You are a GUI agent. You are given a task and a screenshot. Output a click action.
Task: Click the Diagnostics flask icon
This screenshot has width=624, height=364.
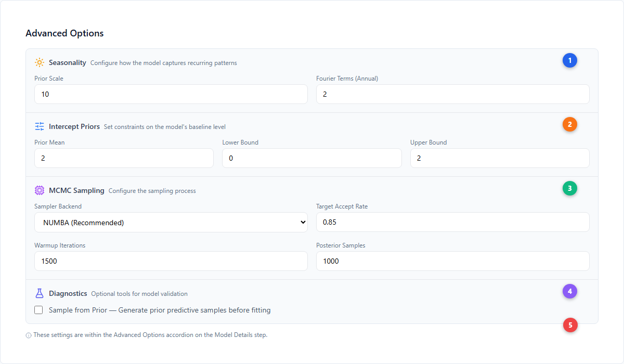pyautogui.click(x=40, y=293)
